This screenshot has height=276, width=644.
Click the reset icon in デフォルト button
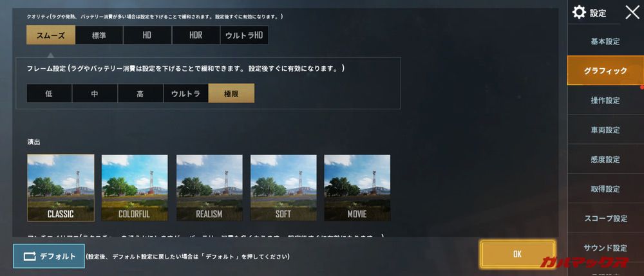30,256
